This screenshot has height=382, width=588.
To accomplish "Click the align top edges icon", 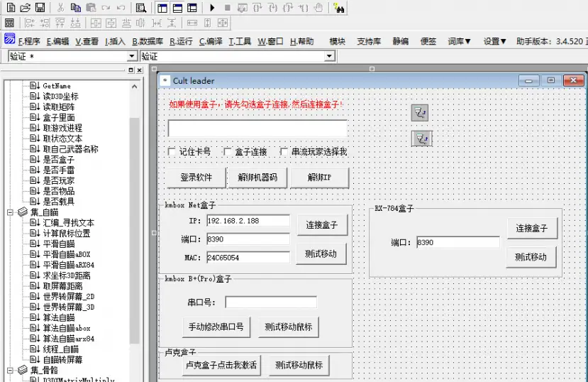I will [60, 23].
